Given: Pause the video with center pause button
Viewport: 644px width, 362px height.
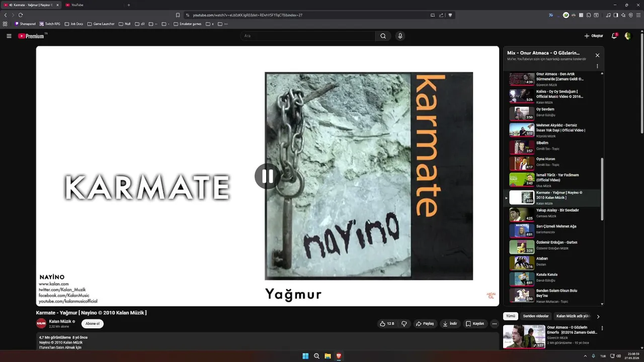Looking at the screenshot, I should tap(268, 176).
